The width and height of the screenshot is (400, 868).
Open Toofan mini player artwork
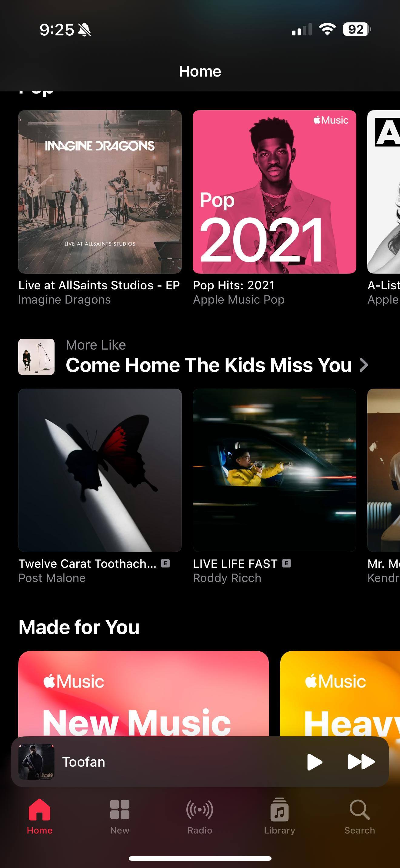coord(36,762)
